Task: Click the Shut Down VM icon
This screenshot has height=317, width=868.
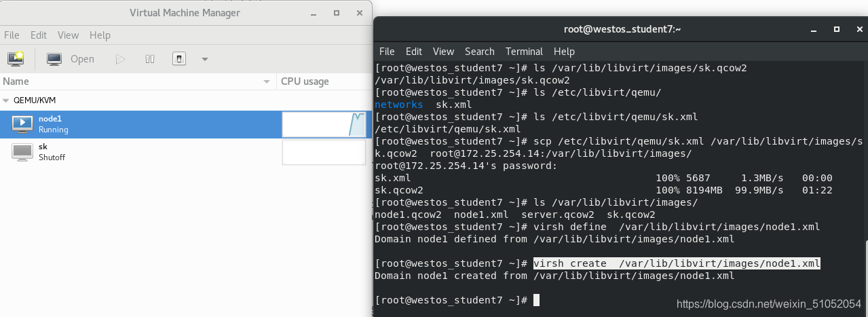Action: 178,59
